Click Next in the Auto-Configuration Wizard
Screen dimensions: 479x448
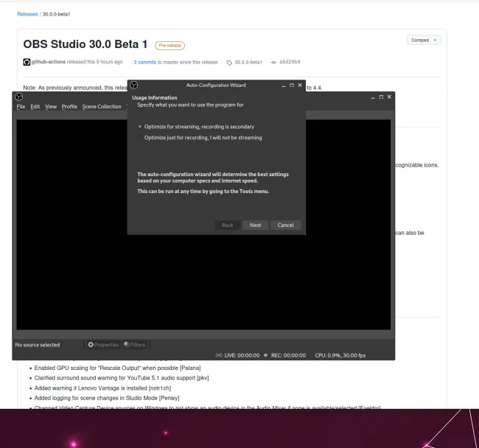[255, 225]
